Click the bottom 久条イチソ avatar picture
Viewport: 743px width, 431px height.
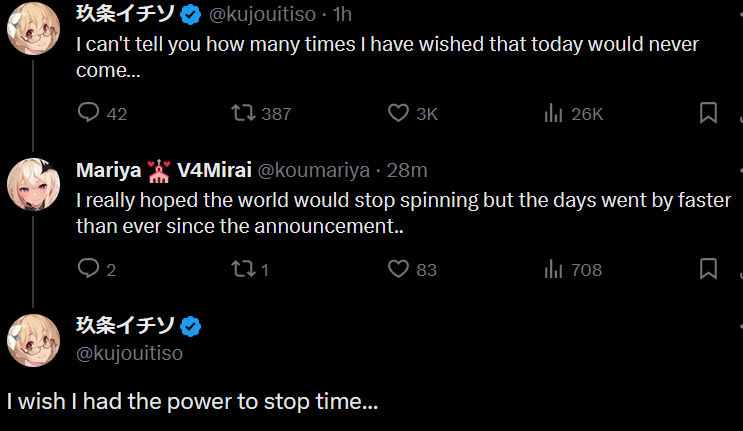[33, 340]
